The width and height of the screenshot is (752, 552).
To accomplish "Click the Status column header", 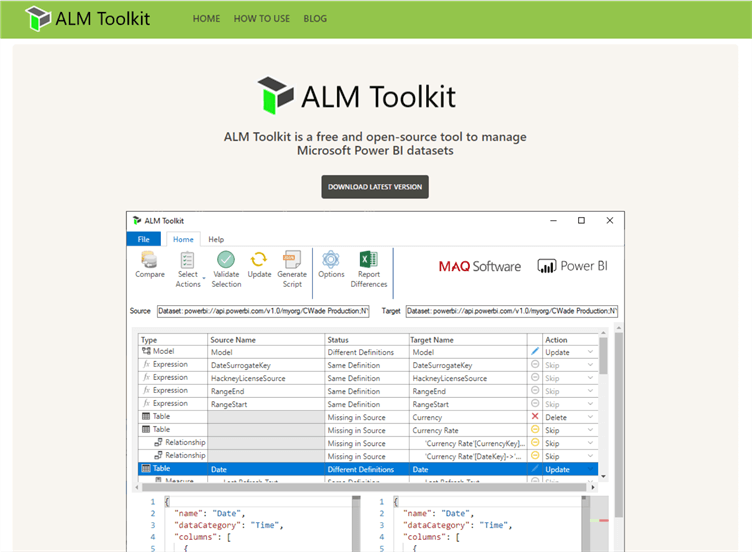I will [367, 340].
